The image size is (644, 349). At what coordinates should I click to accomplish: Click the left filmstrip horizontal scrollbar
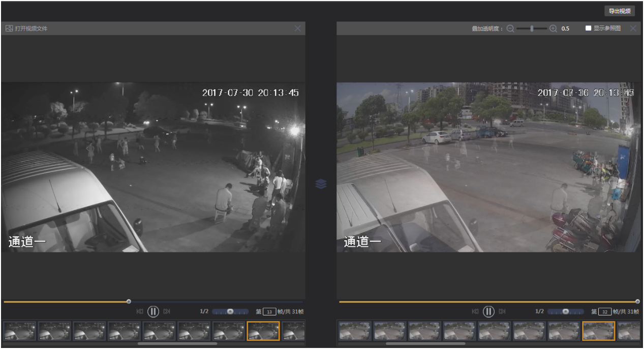[177, 344]
